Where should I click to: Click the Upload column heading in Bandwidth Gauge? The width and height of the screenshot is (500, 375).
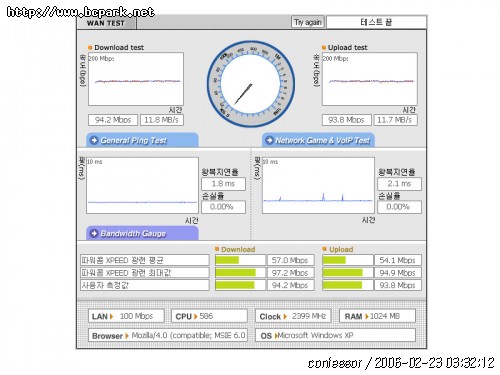tap(341, 249)
